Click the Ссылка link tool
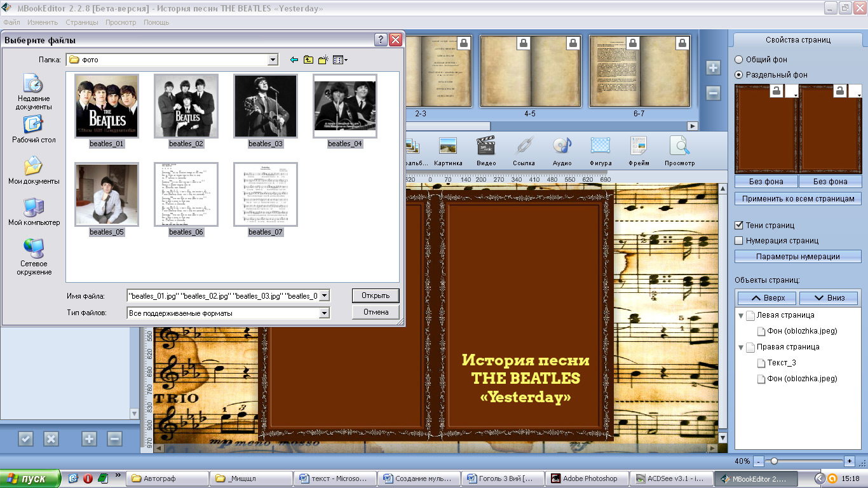This screenshot has width=868, height=488. tap(524, 151)
